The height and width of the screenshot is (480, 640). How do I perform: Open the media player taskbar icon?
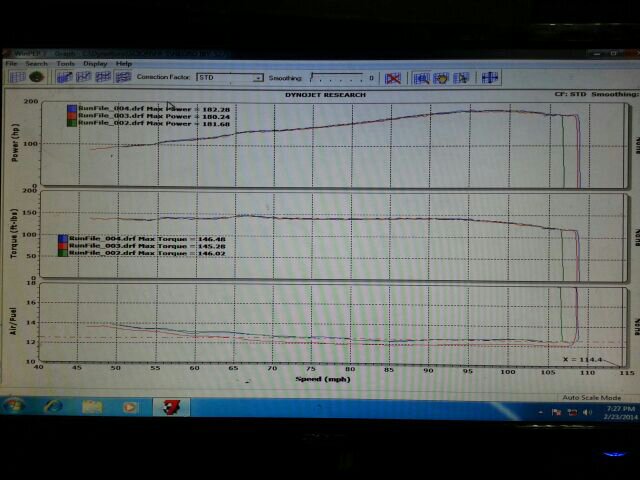[128, 407]
